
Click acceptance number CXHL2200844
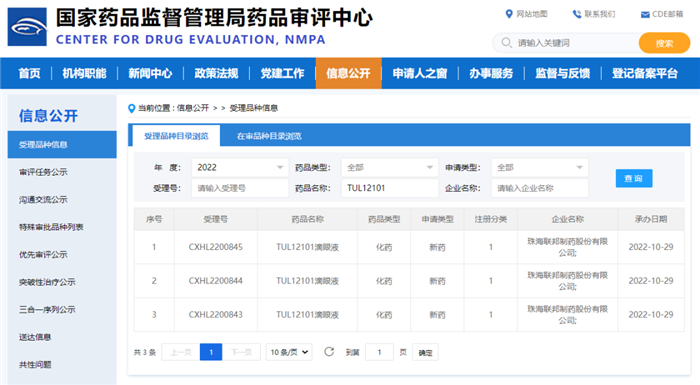pos(216,281)
